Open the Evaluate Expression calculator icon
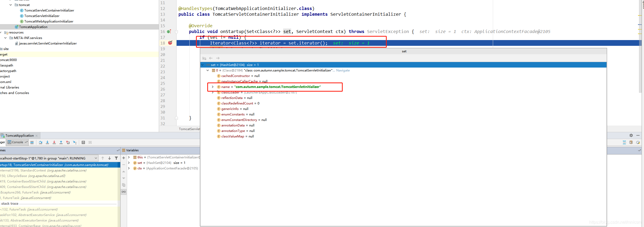644x227 pixels. (83, 142)
